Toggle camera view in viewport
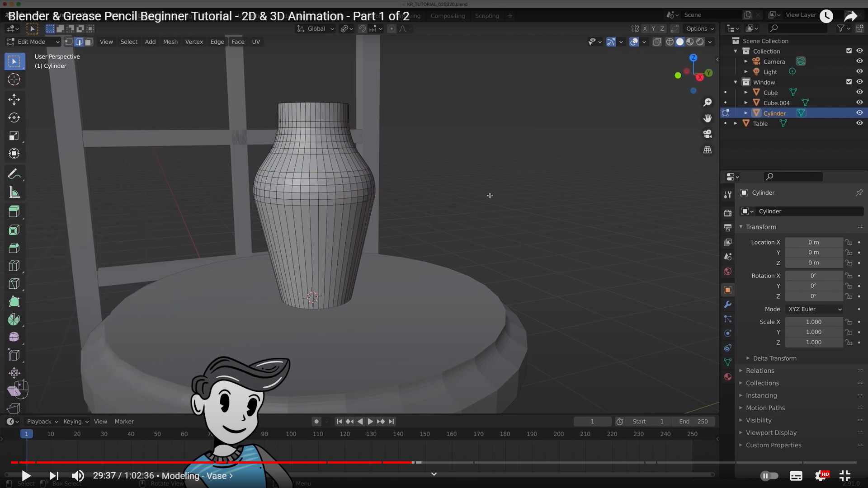This screenshot has height=488, width=868. click(708, 134)
